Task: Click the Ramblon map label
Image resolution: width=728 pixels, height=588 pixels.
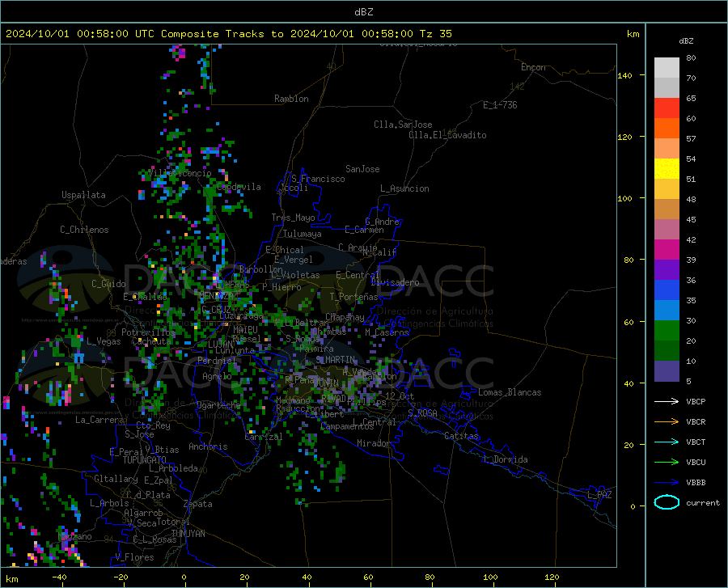Action: coord(291,99)
